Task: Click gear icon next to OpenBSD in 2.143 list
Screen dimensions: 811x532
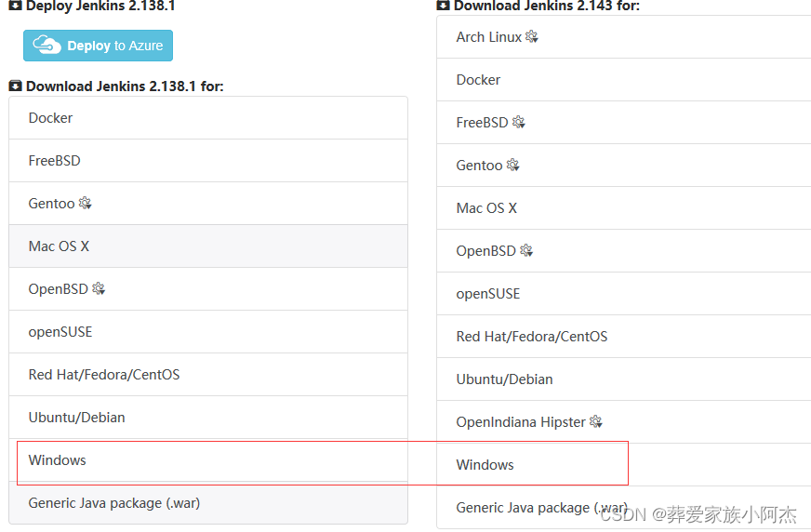Action: [526, 251]
